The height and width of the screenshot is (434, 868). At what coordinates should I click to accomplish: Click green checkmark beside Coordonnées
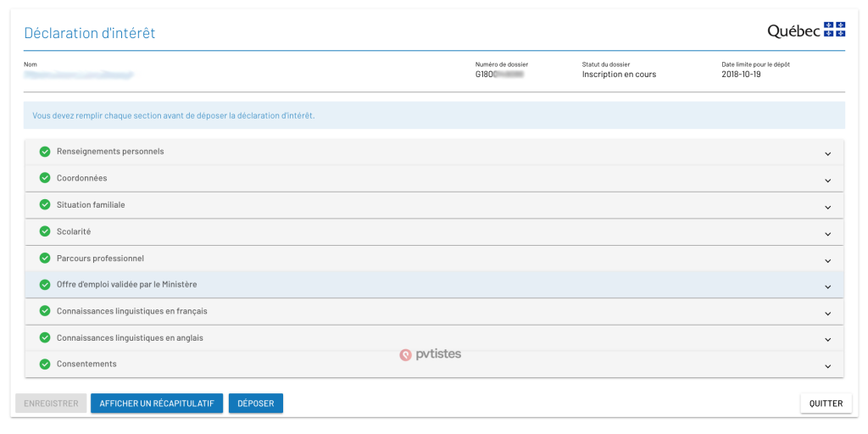tap(45, 178)
